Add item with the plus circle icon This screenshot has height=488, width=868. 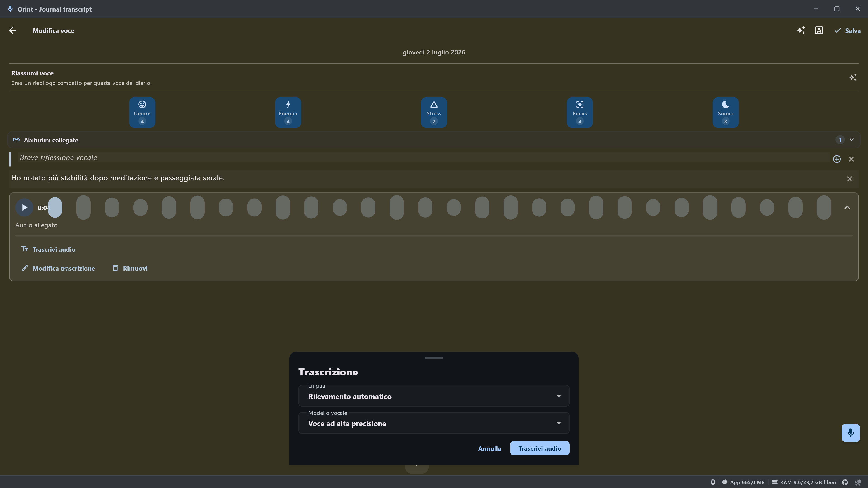tap(837, 159)
